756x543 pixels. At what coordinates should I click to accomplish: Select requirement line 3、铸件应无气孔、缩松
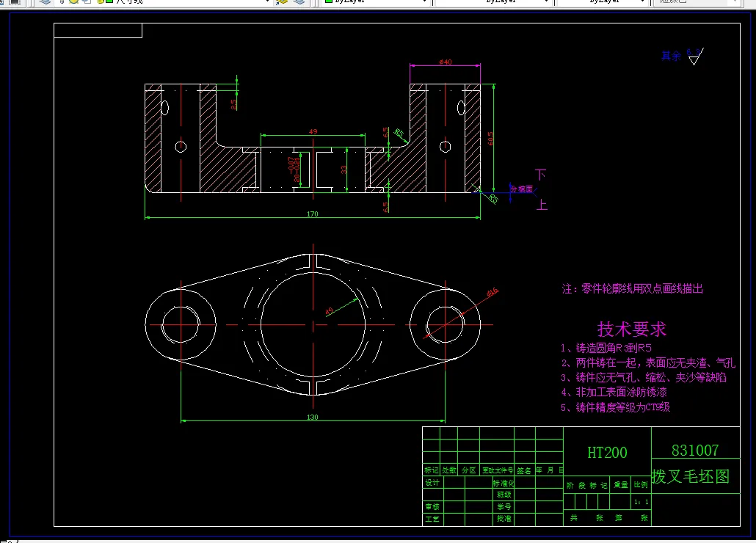(x=643, y=377)
